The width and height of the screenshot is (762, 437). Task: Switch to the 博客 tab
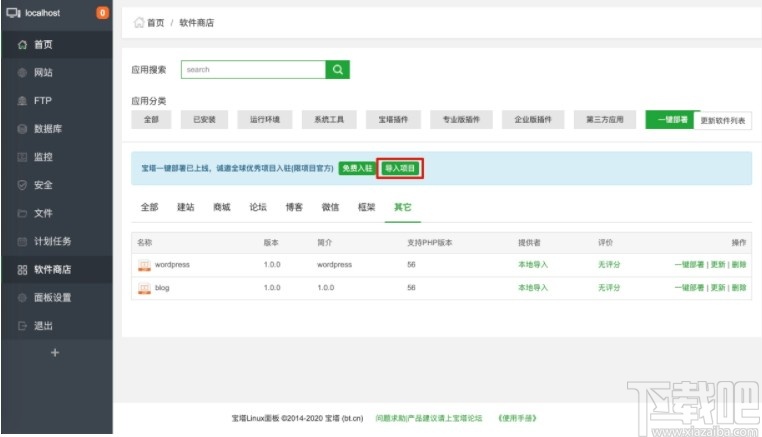[294, 208]
